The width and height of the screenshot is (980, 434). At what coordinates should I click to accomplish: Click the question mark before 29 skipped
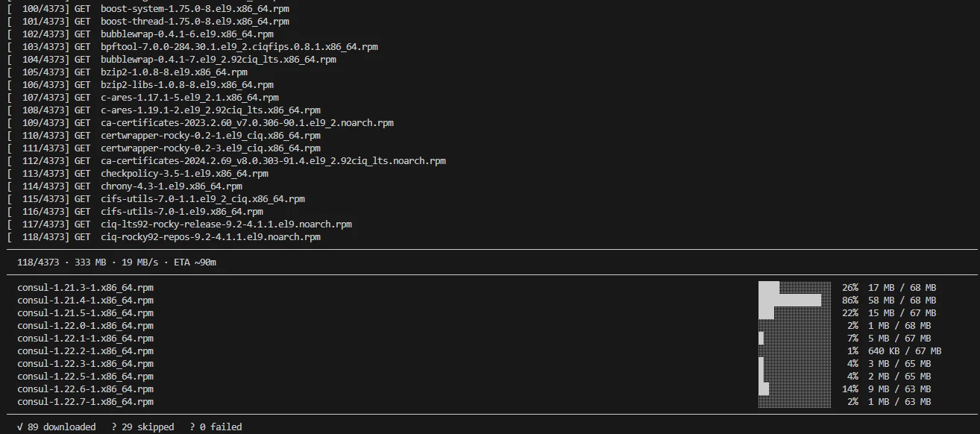pos(114,427)
